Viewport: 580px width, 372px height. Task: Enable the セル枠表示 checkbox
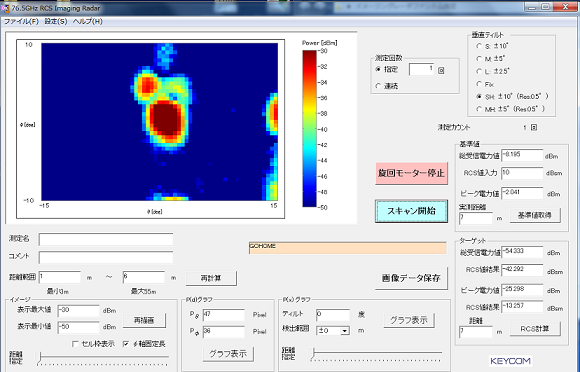point(75,344)
